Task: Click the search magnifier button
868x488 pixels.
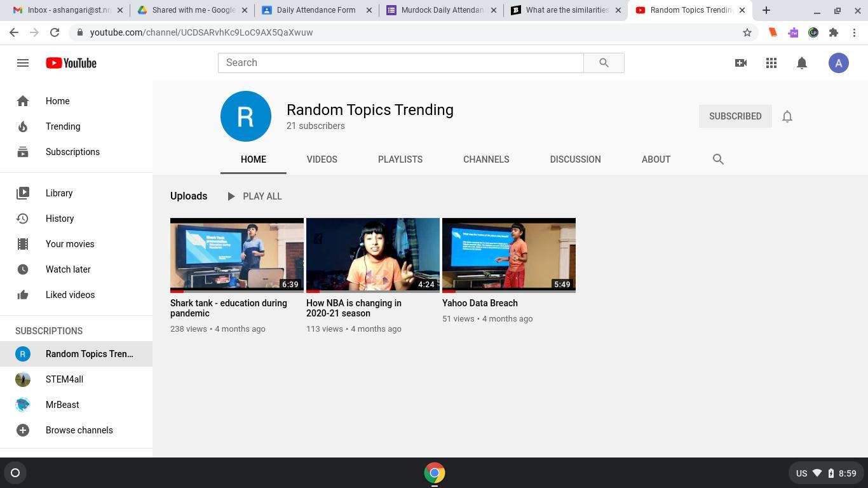Action: pyautogui.click(x=604, y=63)
